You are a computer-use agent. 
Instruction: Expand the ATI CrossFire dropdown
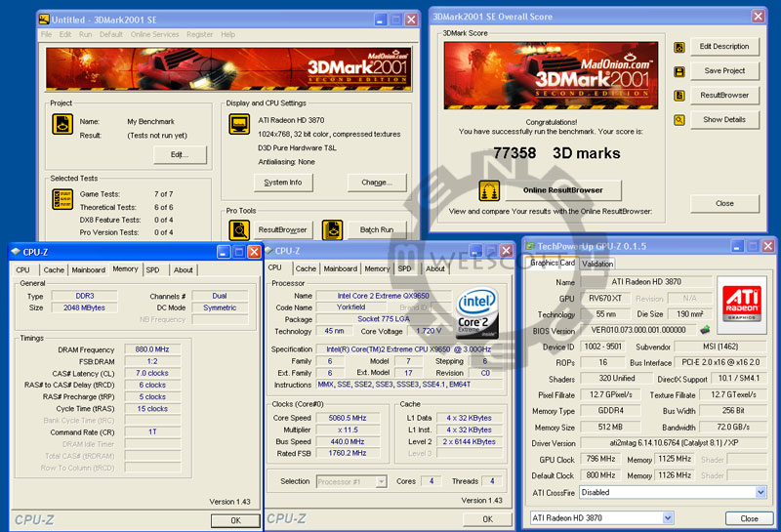coord(760,493)
